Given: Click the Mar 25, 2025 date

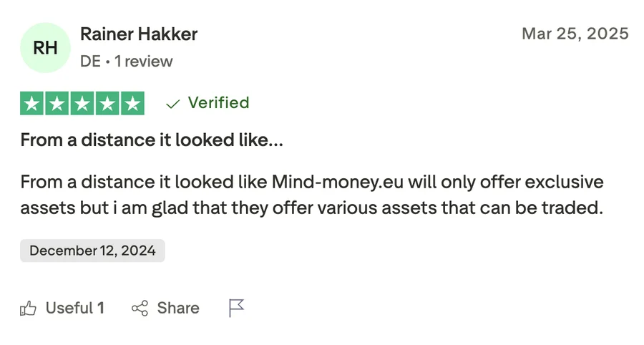Looking at the screenshot, I should click(575, 34).
